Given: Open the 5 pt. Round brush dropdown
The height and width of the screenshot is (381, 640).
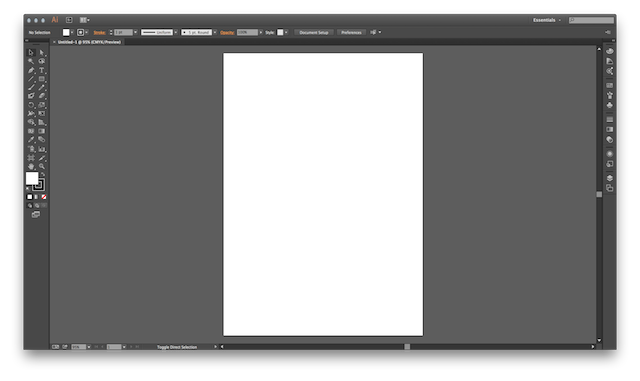Looking at the screenshot, I should pos(215,32).
